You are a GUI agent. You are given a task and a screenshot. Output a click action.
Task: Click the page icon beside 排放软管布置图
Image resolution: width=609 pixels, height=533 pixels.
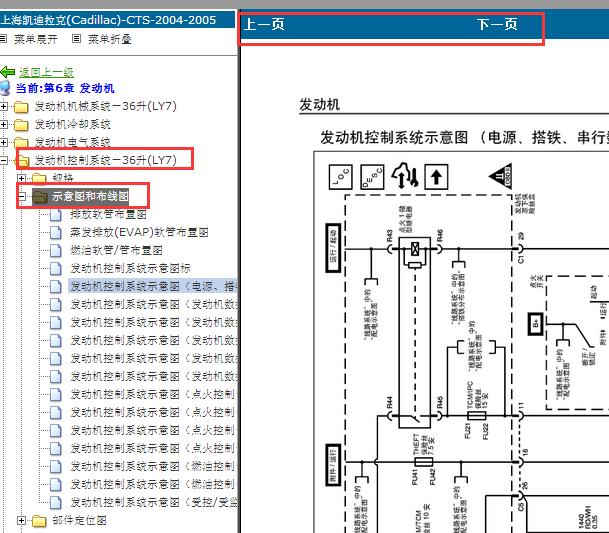click(x=56, y=214)
